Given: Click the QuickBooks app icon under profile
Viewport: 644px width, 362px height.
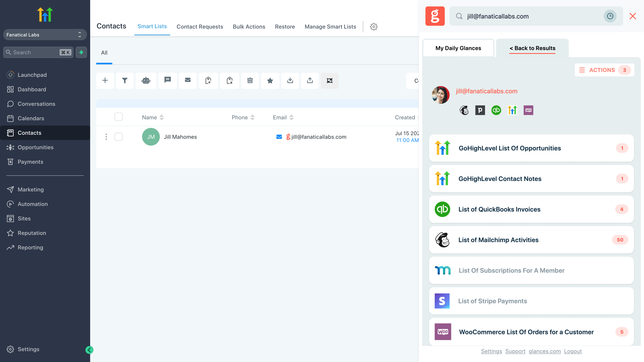Looking at the screenshot, I should (x=496, y=110).
